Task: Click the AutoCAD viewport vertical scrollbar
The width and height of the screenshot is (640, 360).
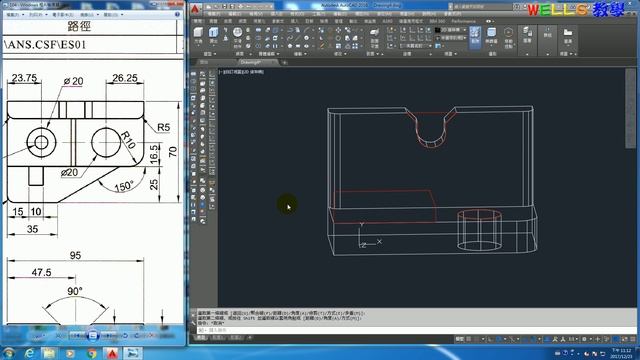Action: coord(630,109)
